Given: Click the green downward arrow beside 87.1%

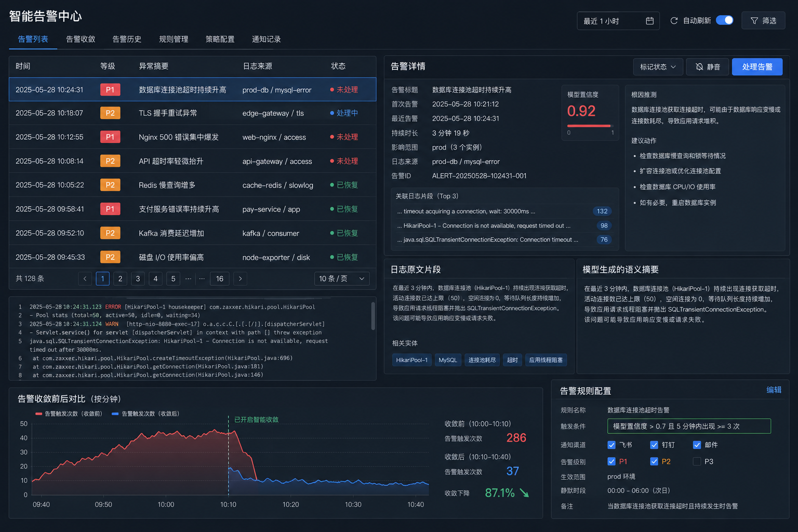Looking at the screenshot, I should (524, 493).
